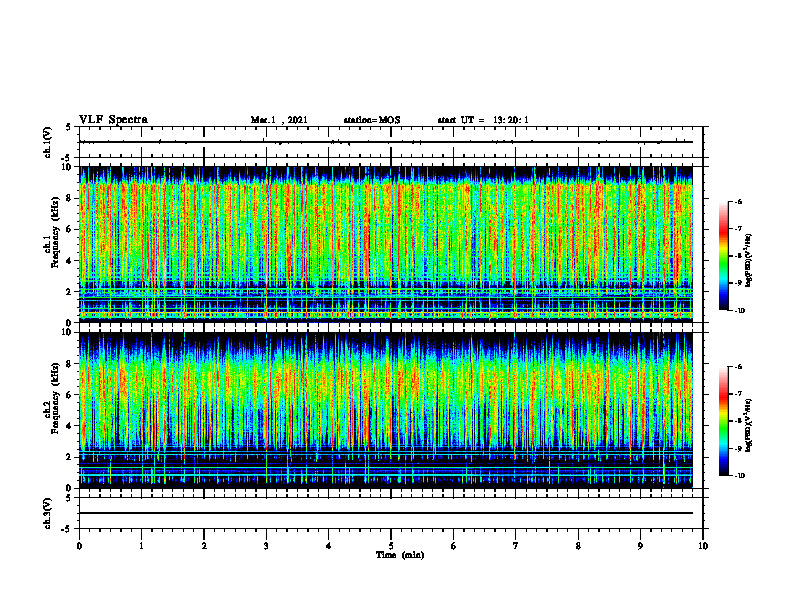Click the "1" tick on the time axis
The width and height of the screenshot is (792, 612).
coord(141,546)
